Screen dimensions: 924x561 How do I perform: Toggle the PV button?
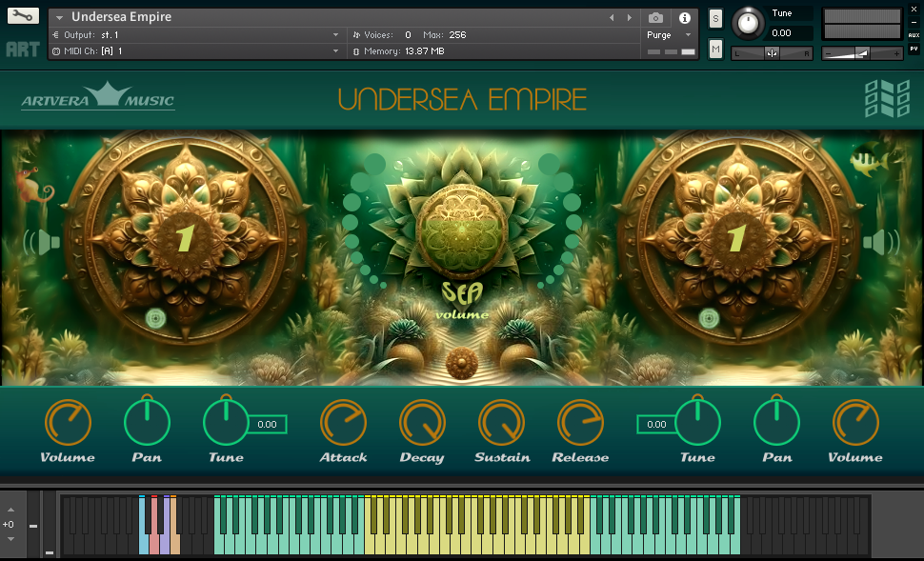point(914,49)
